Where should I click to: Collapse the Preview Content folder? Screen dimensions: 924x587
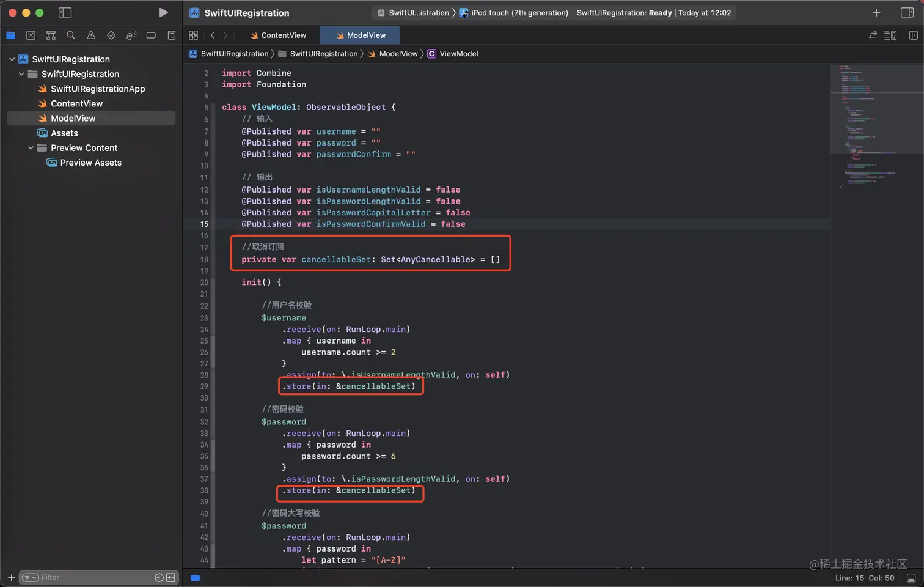coord(31,148)
